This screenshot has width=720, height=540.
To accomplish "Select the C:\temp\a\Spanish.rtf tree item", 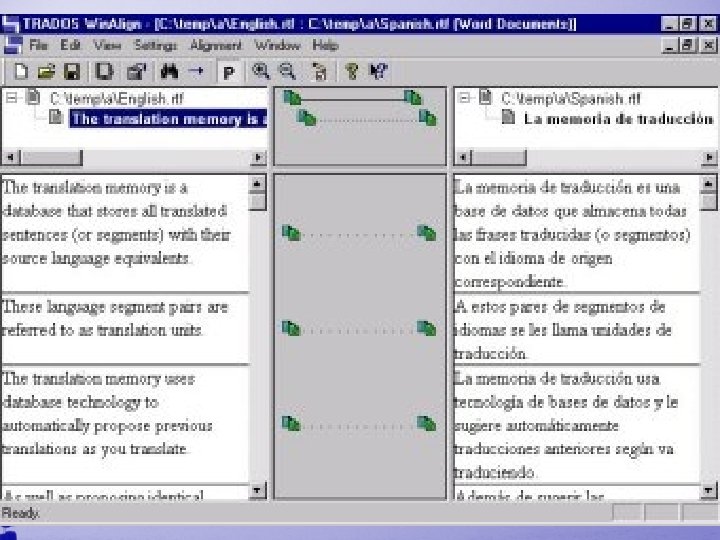I will tap(570, 98).
